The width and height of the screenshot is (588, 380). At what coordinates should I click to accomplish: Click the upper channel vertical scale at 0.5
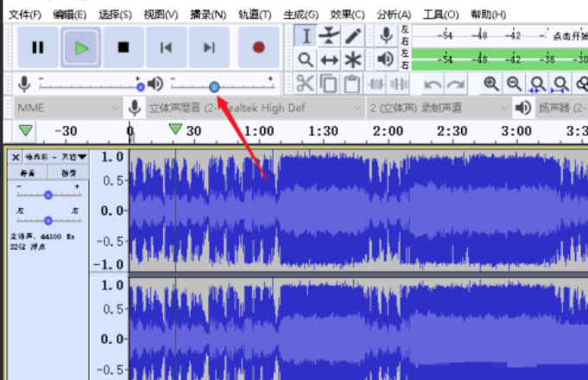(113, 180)
